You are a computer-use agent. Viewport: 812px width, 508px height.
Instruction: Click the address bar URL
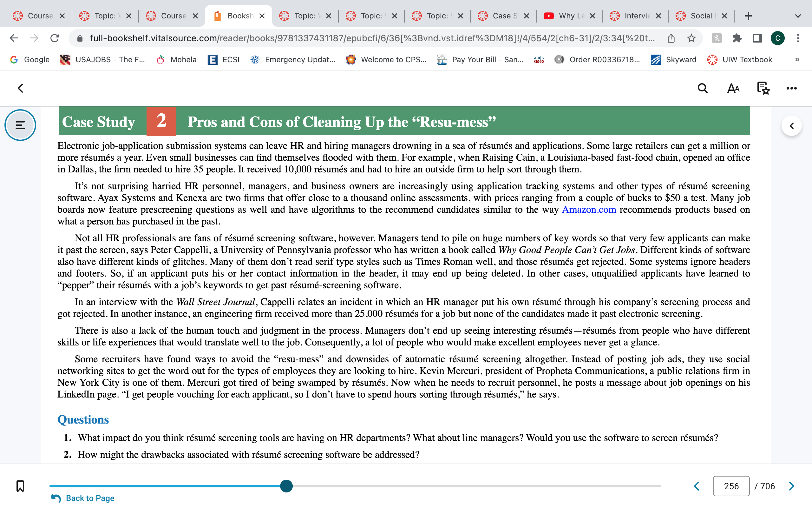[x=372, y=38]
